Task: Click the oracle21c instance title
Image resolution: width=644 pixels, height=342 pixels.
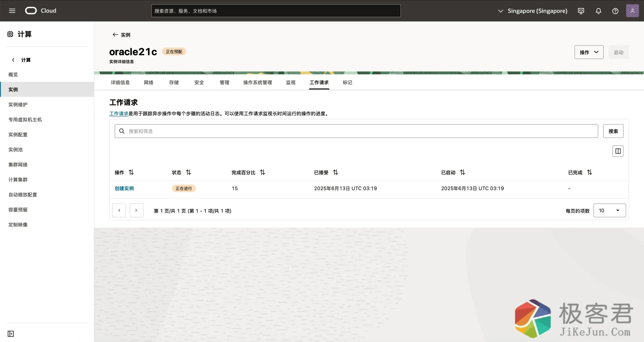Action: 133,52
